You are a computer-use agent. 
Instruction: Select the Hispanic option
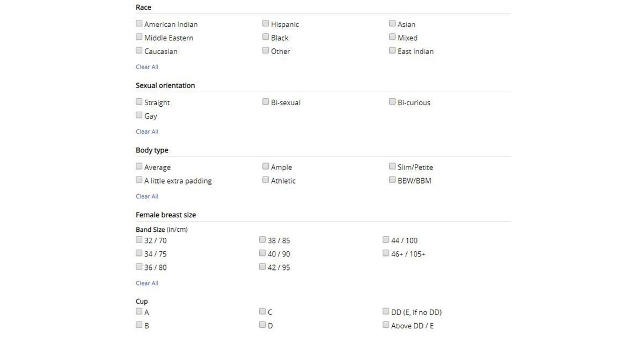[266, 23]
